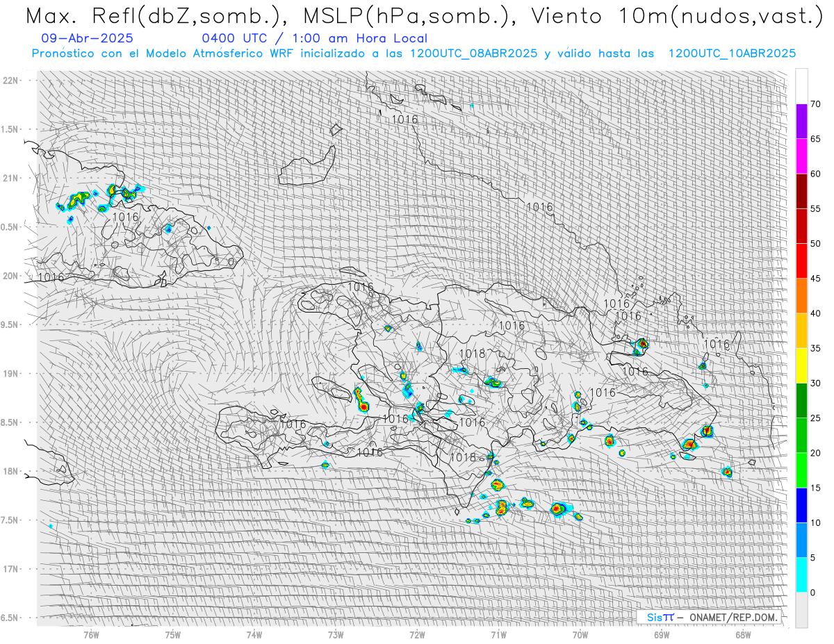Image resolution: width=834 pixels, height=644 pixels.
Task: Click the '1018' pressure label near 19N
Action: tap(472, 354)
